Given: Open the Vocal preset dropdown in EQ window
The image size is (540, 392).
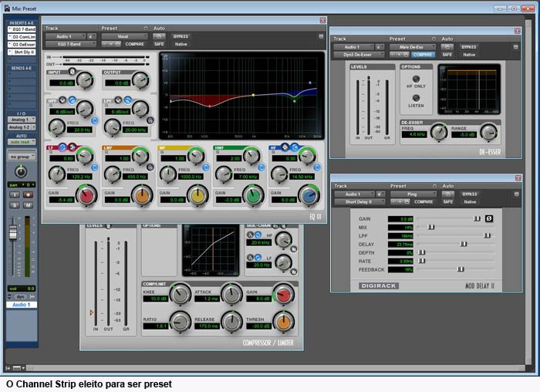Looking at the screenshot, I should (124, 36).
